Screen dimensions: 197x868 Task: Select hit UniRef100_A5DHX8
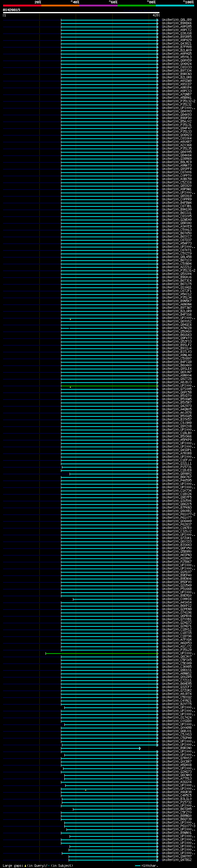coord(177,765)
